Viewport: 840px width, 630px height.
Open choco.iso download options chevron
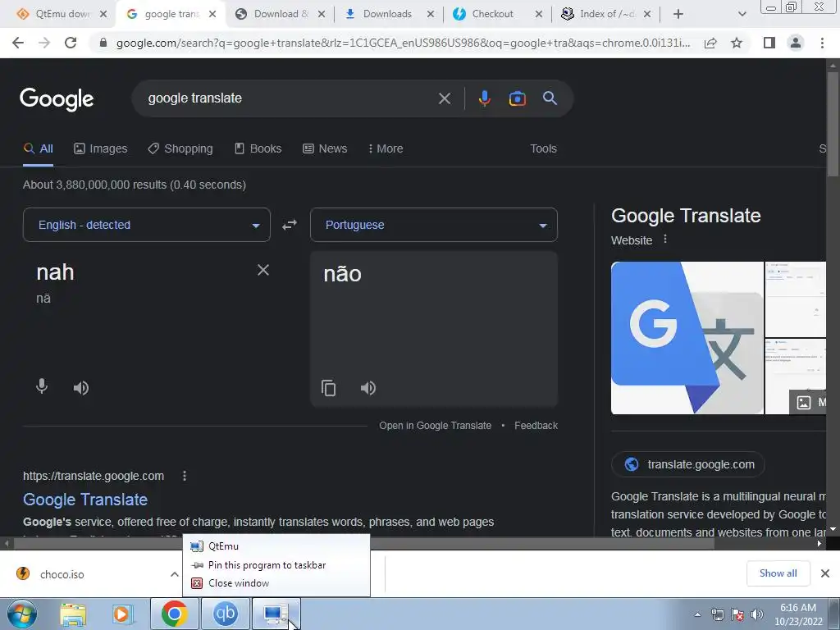coord(174,574)
